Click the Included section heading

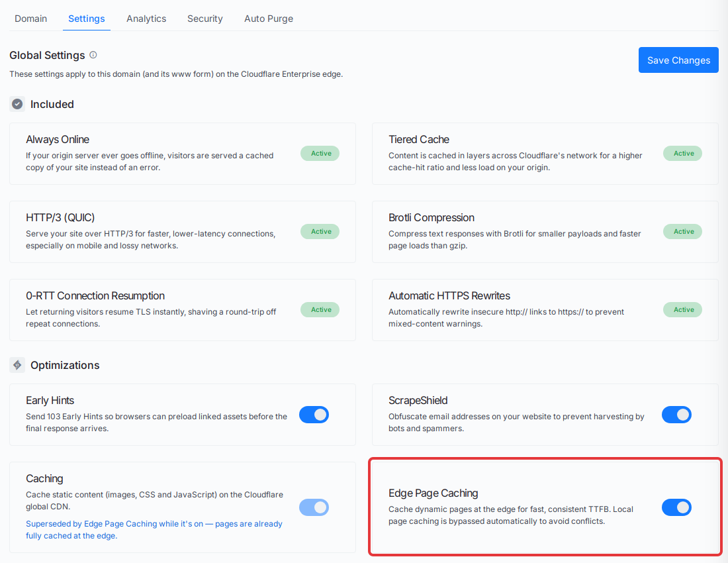(x=52, y=104)
